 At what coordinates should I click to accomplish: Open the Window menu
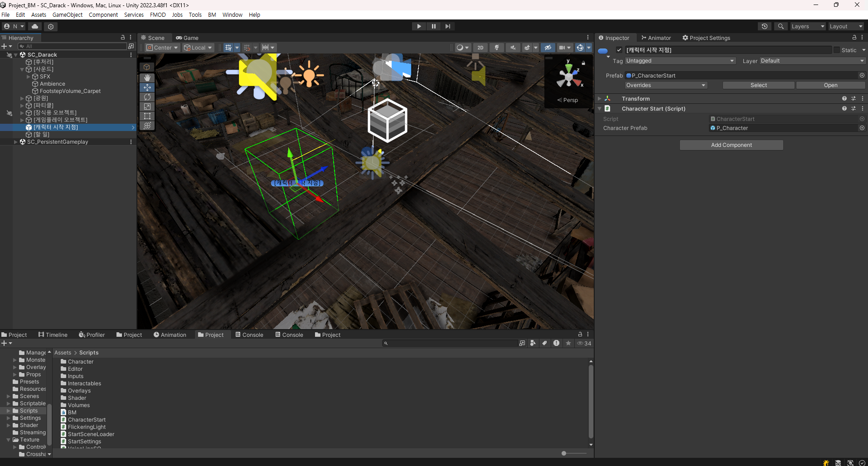pyautogui.click(x=233, y=15)
